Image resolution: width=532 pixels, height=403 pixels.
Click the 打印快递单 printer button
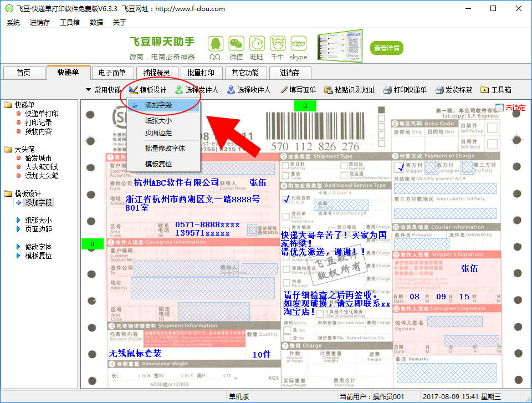[x=405, y=90]
